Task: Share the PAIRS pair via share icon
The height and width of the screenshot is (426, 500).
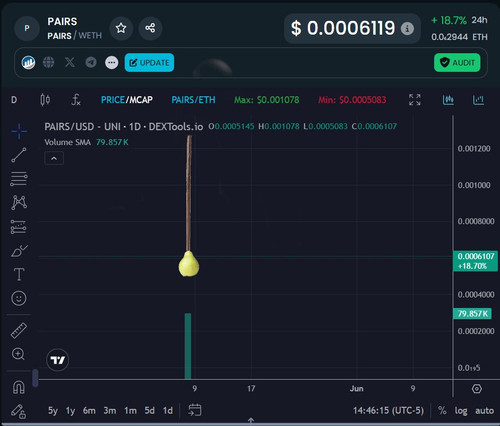Action: point(150,28)
